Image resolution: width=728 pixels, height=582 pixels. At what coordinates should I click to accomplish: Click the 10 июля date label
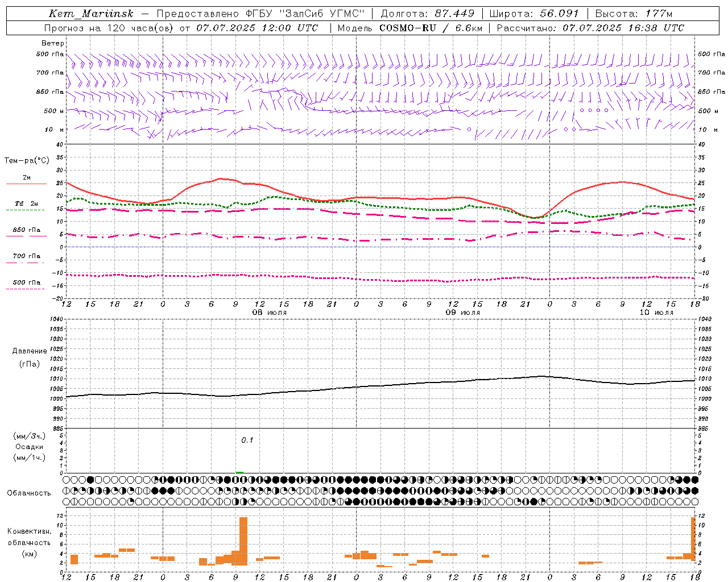pyautogui.click(x=656, y=313)
